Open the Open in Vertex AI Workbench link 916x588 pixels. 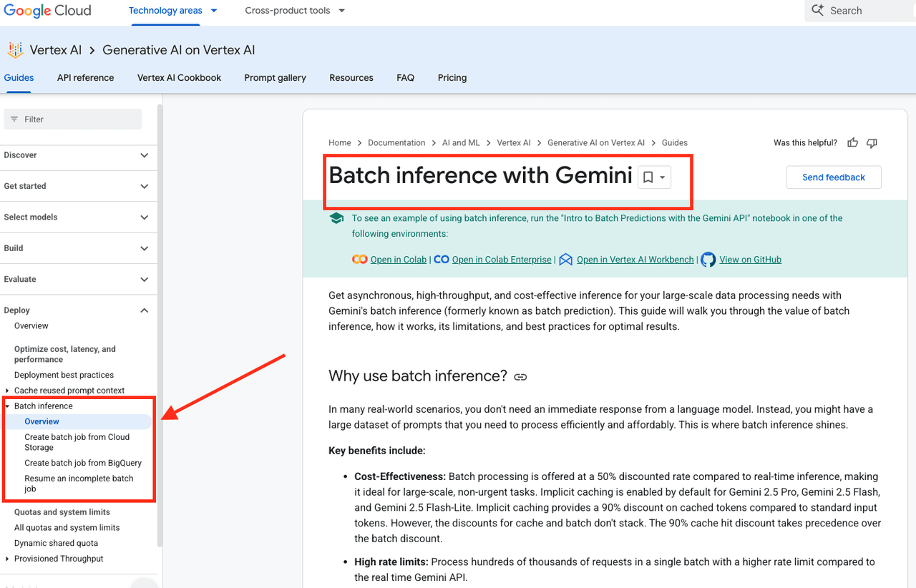click(x=635, y=260)
